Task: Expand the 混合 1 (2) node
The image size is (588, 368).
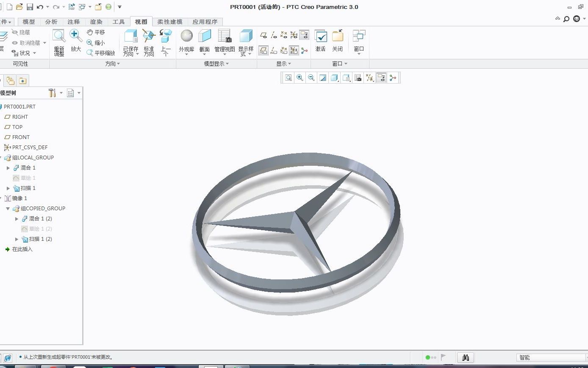Action: click(x=17, y=219)
